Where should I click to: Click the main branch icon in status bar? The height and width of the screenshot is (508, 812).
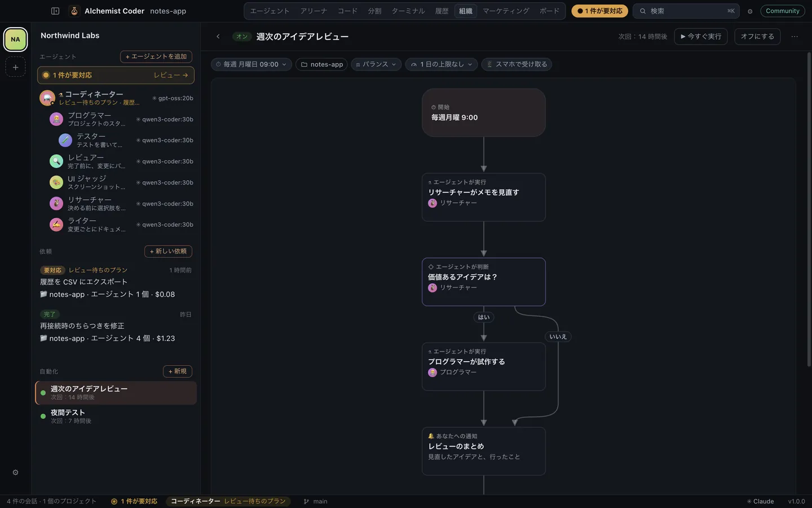[x=306, y=501]
